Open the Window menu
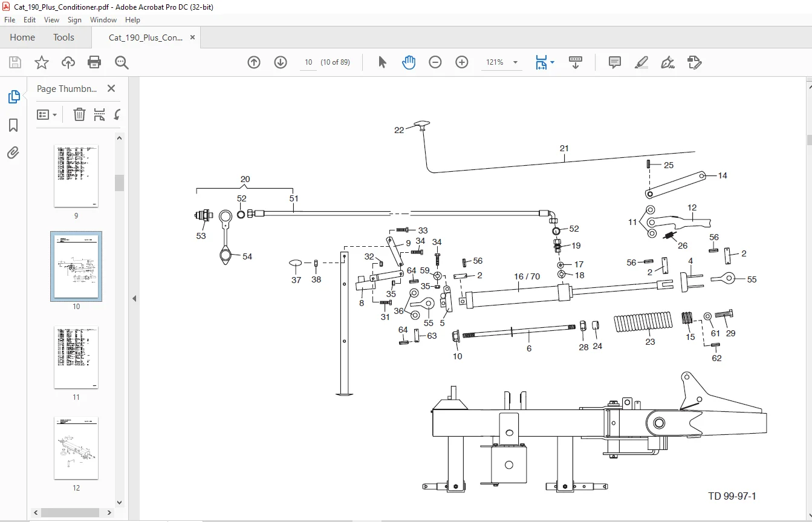The image size is (812, 522). 103,20
